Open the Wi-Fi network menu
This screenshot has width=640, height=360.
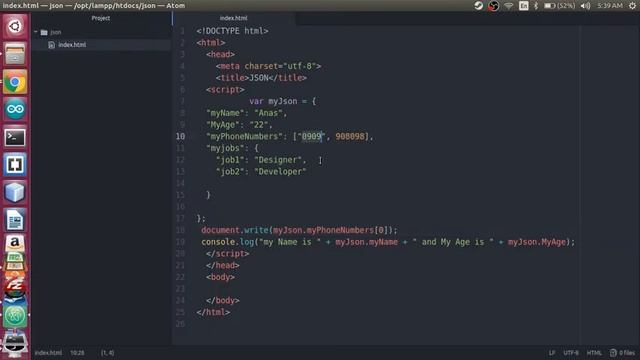509,6
